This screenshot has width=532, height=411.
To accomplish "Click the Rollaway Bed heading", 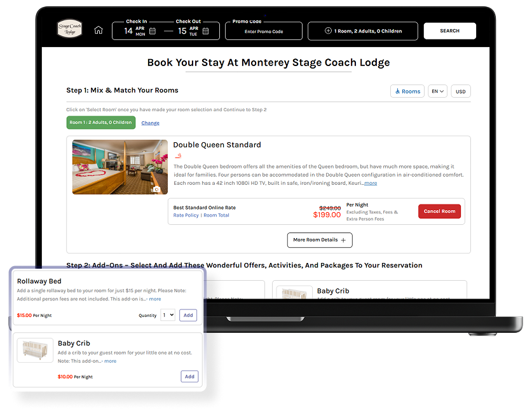I will pos(39,281).
